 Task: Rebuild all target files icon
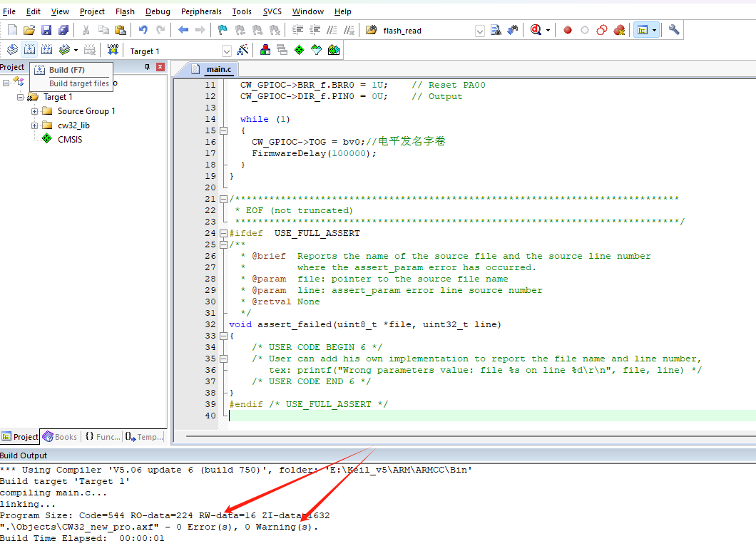point(47,50)
